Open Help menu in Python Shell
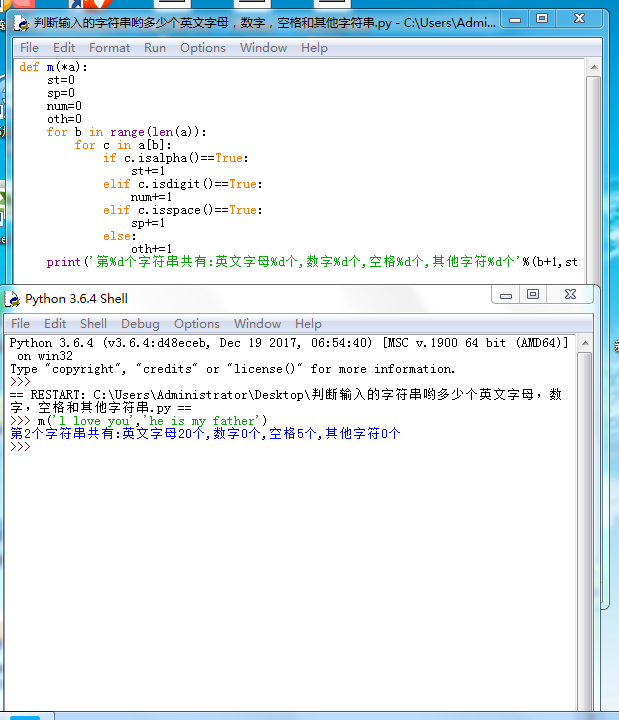Screen dimensions: 619x720 click(308, 324)
